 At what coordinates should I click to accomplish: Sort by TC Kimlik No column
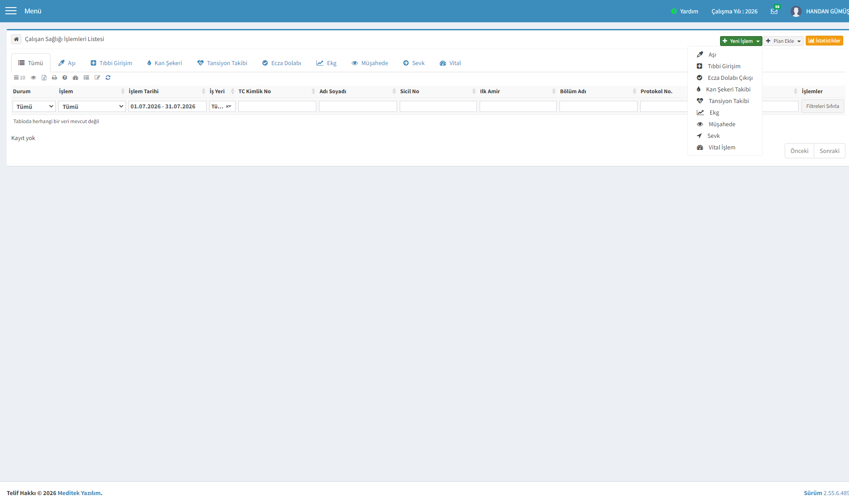pyautogui.click(x=313, y=91)
